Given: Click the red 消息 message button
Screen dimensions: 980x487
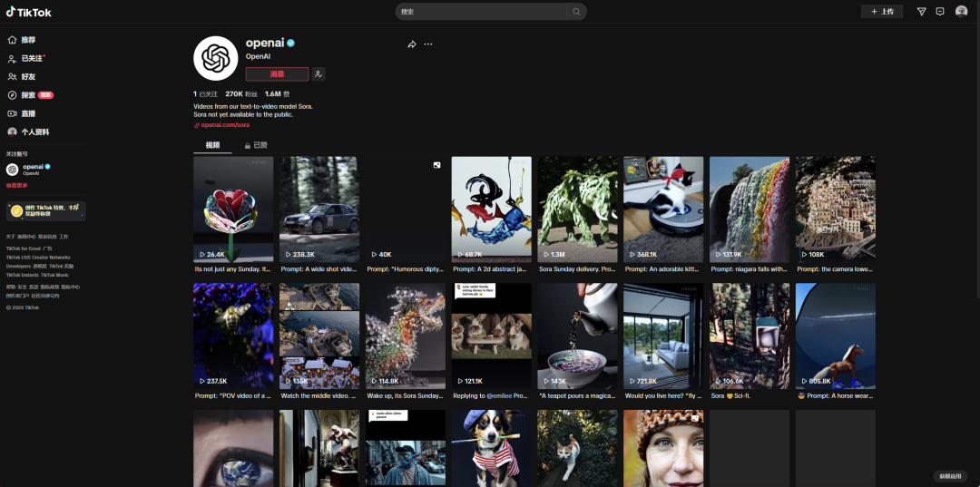Looking at the screenshot, I should pos(277,74).
